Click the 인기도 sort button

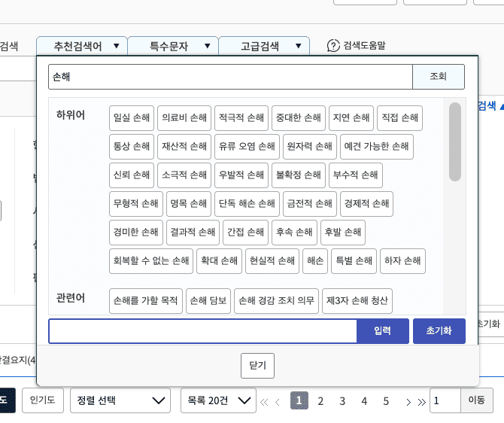pos(43,400)
